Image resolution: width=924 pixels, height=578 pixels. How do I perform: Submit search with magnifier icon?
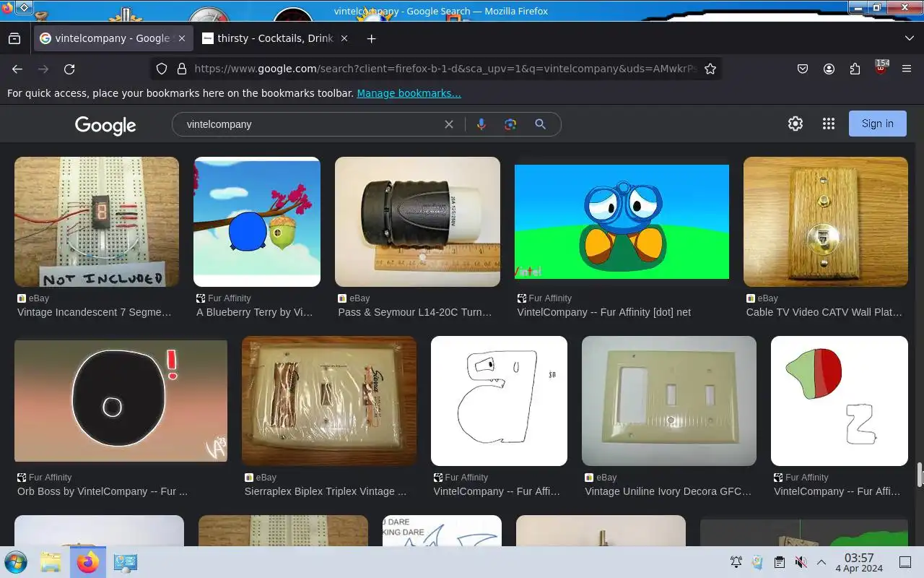(x=540, y=124)
